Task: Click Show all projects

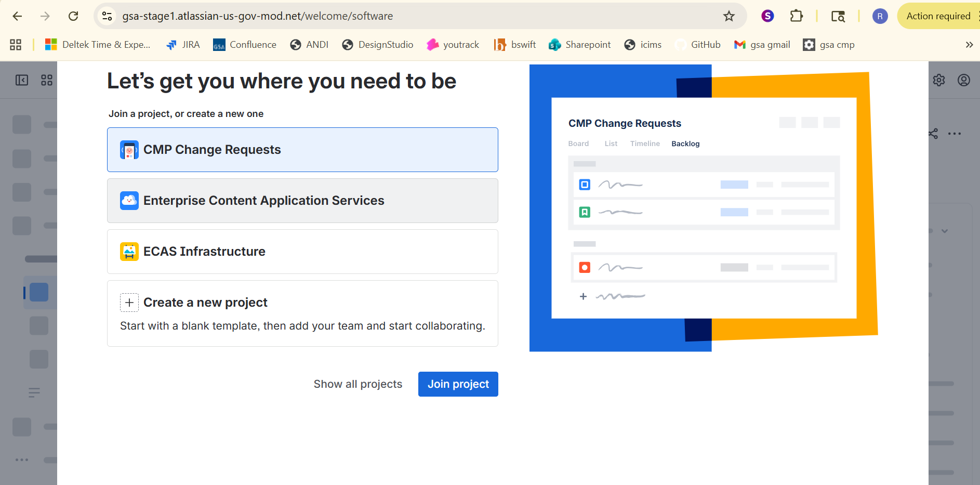Action: coord(358,384)
